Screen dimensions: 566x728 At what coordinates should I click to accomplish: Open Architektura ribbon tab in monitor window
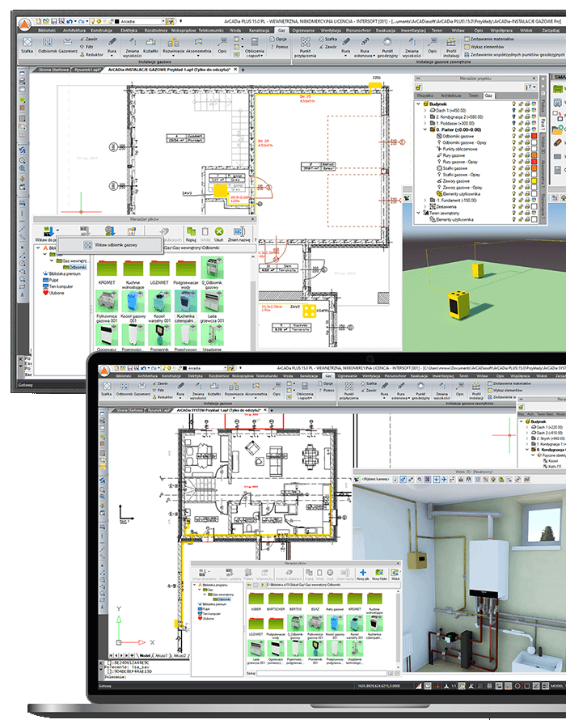(74, 30)
